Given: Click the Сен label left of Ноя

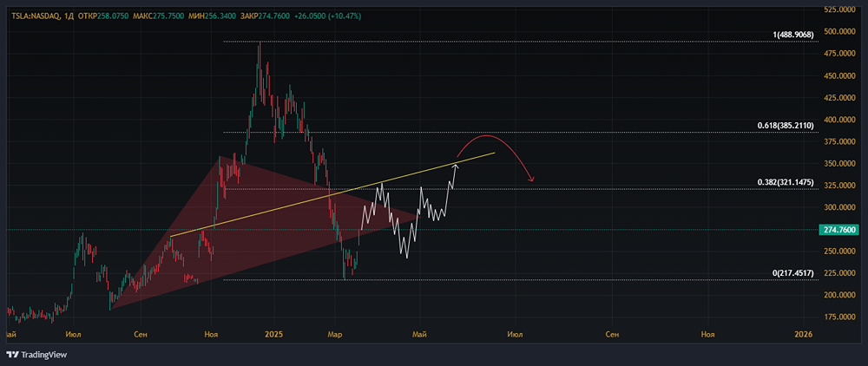Looking at the screenshot, I should (x=141, y=335).
